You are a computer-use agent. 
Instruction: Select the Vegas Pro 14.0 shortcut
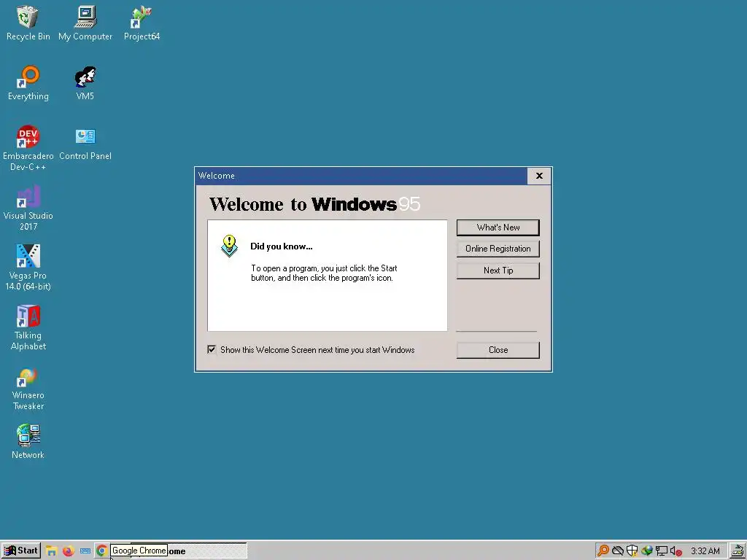28,268
